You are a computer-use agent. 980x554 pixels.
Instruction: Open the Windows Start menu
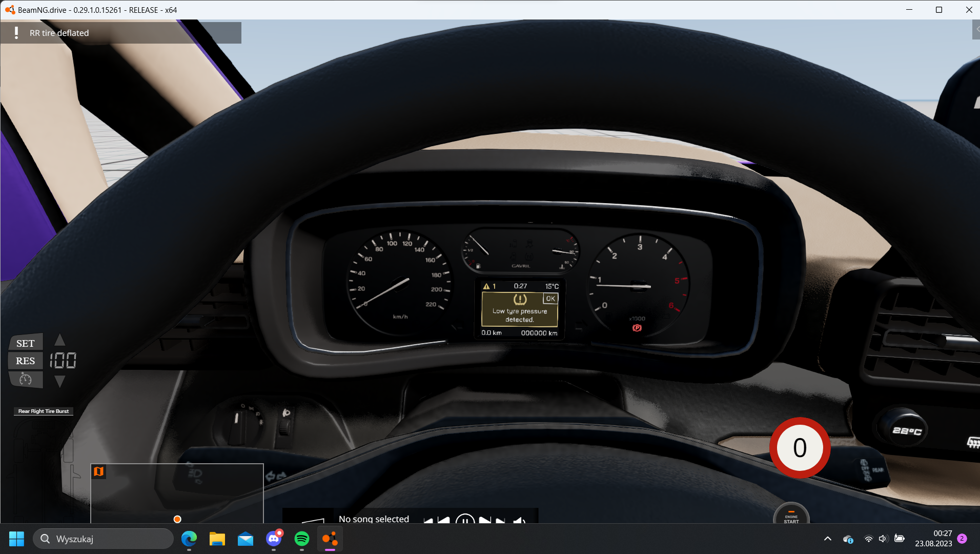coord(16,539)
